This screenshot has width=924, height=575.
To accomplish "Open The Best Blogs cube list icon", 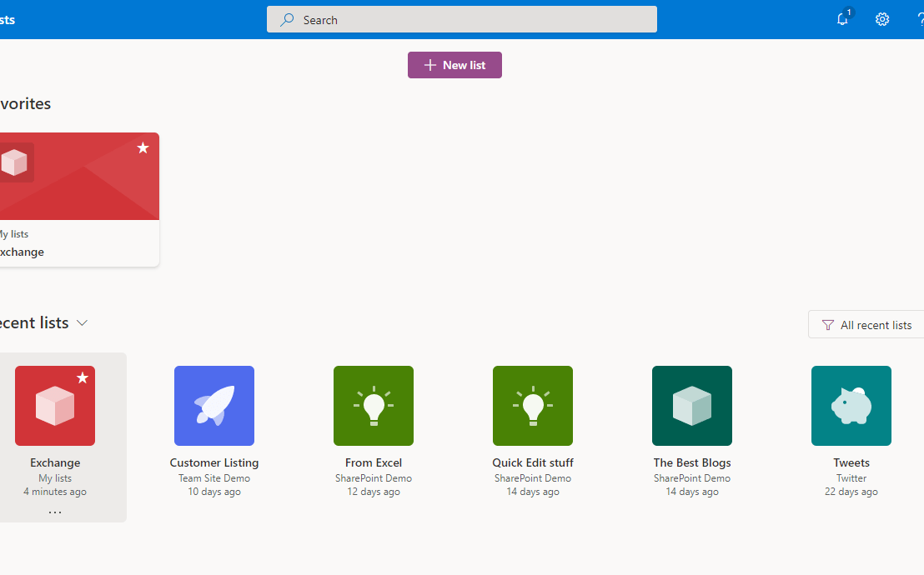I will point(692,406).
